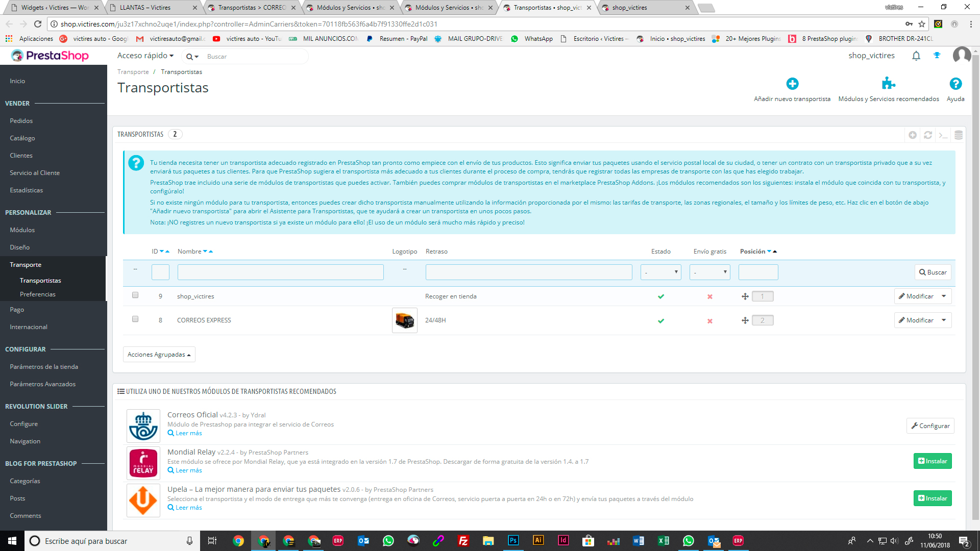Open Módulos y Servicios recomendados puzzle icon
This screenshot has height=551, width=980.
(x=888, y=84)
